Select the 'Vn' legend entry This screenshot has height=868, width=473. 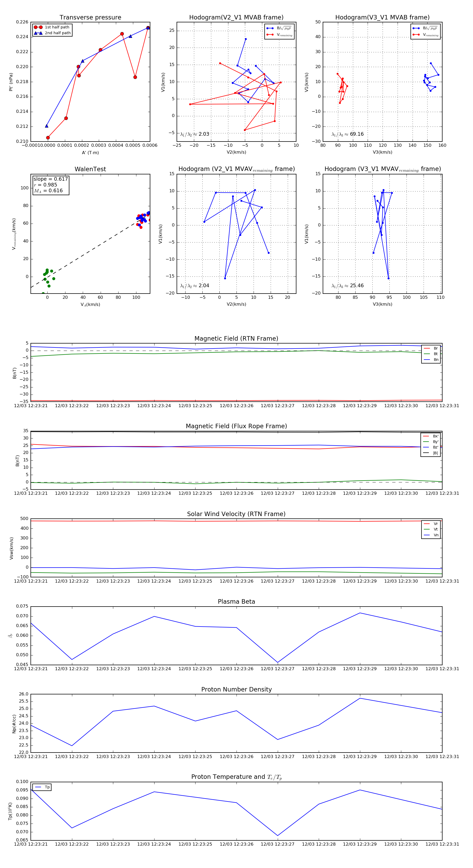click(431, 535)
